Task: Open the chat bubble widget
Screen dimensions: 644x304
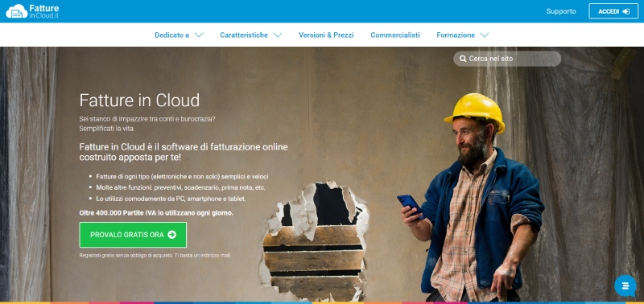Action: click(x=625, y=286)
